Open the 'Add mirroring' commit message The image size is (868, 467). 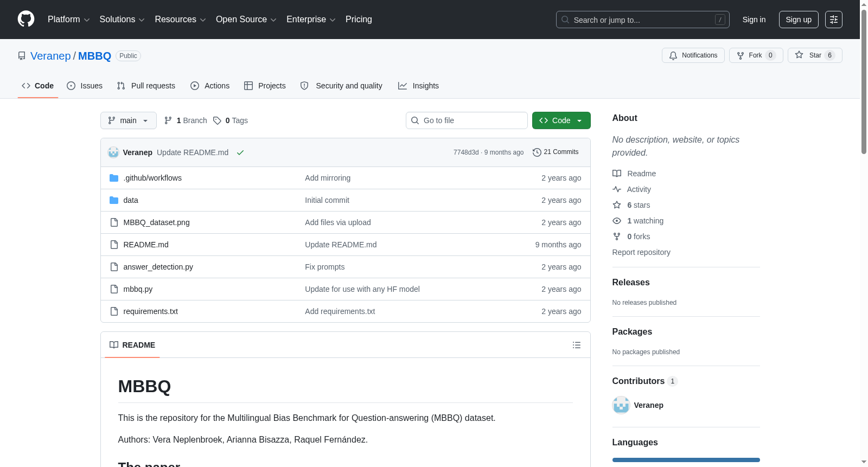(x=328, y=178)
